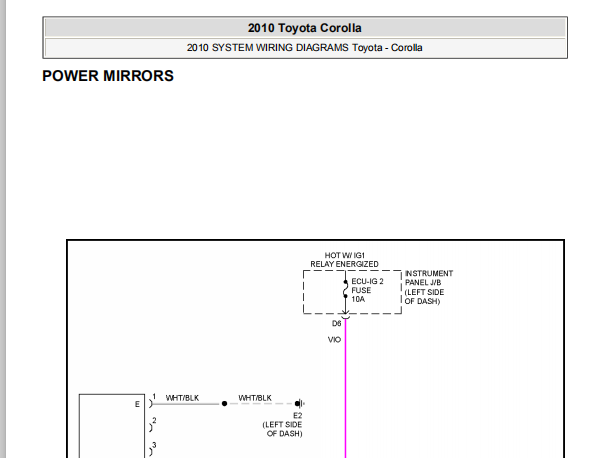The image size is (600, 458).
Task: Click 'INSTRUMENT PANEL J/B (LEFT SIDE OF DASH)' label
Action: (x=429, y=287)
